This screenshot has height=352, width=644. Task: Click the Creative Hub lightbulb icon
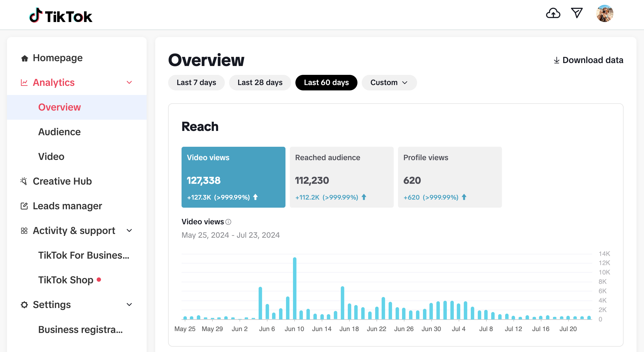(x=24, y=181)
